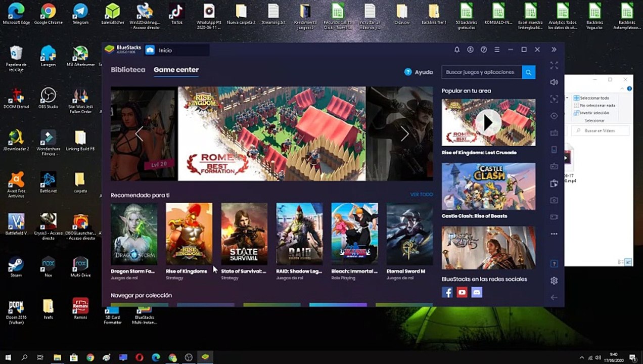This screenshot has height=364, width=643.
Task: Click the cursor lock icon in side toolbar
Action: 554,99
